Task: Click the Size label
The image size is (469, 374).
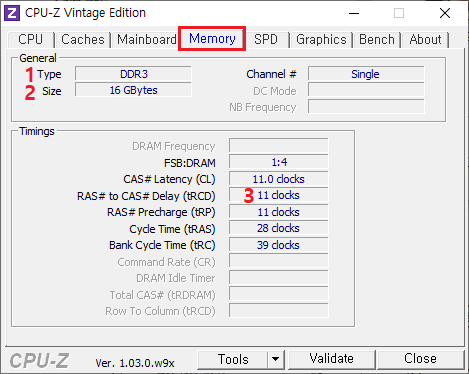Action: tap(52, 91)
